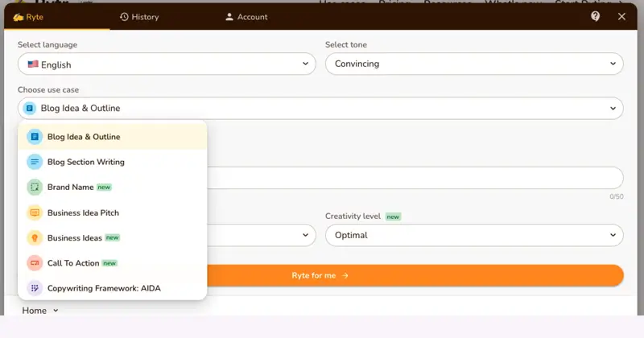Pick Call To Action use case
This screenshot has width=644, height=338.
(112, 263)
